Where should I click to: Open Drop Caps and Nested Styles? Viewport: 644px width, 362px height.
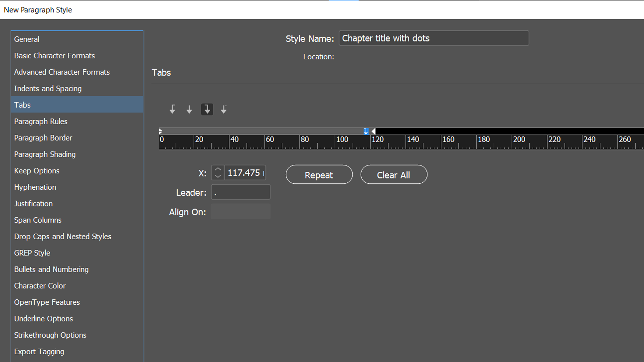click(x=63, y=236)
